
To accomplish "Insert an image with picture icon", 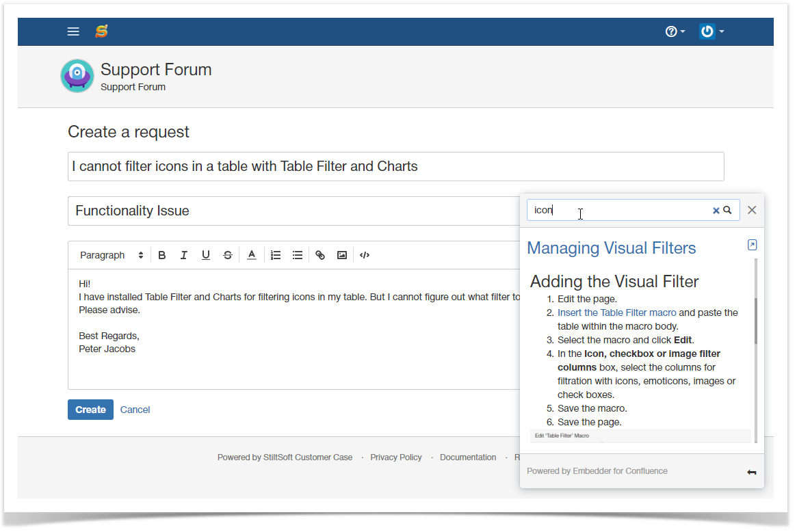I will [342, 255].
